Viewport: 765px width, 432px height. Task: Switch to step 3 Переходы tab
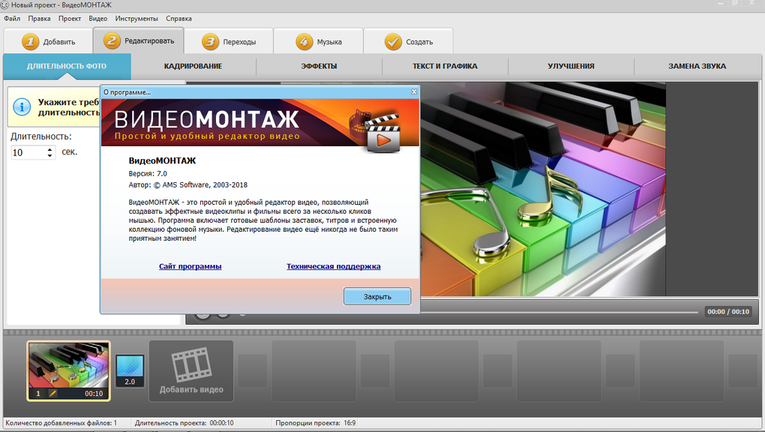coord(228,41)
